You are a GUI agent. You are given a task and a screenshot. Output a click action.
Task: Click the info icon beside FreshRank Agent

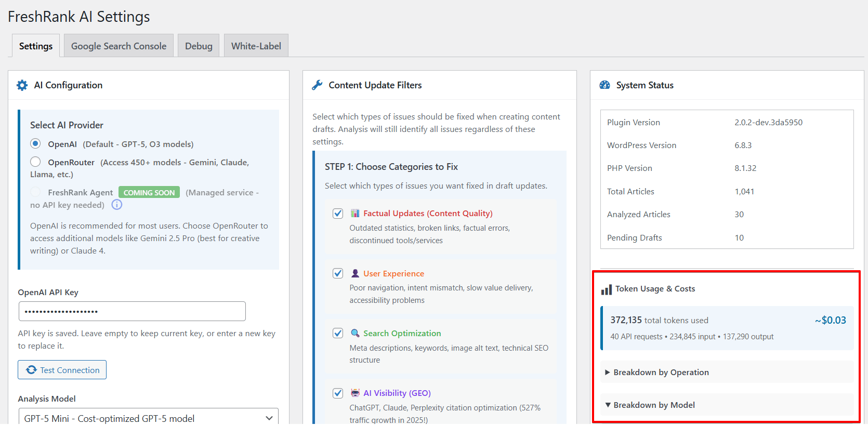[117, 205]
